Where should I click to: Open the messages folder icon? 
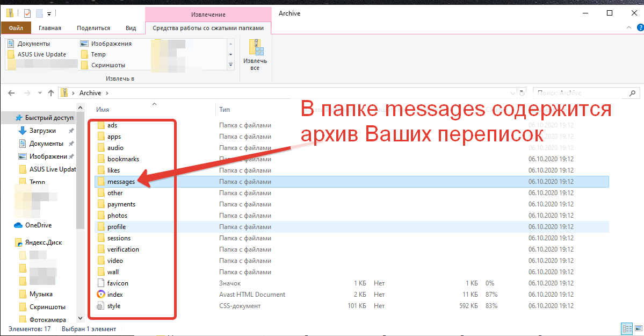pyautogui.click(x=101, y=181)
